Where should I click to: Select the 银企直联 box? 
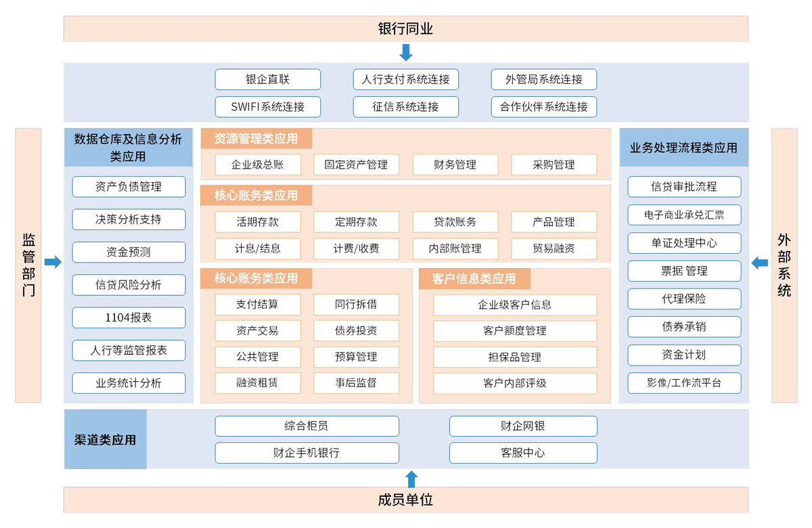tap(267, 79)
